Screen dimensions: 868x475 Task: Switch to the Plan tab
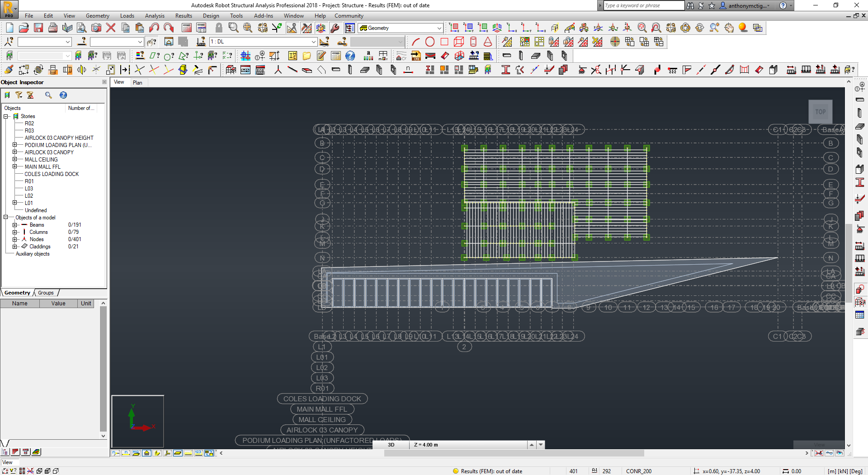[x=138, y=82]
